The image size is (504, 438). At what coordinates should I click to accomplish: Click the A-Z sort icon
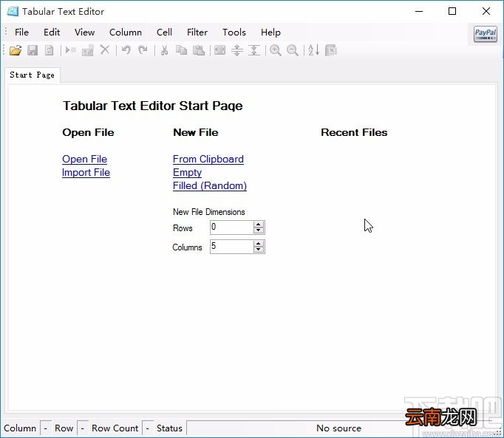click(x=313, y=50)
